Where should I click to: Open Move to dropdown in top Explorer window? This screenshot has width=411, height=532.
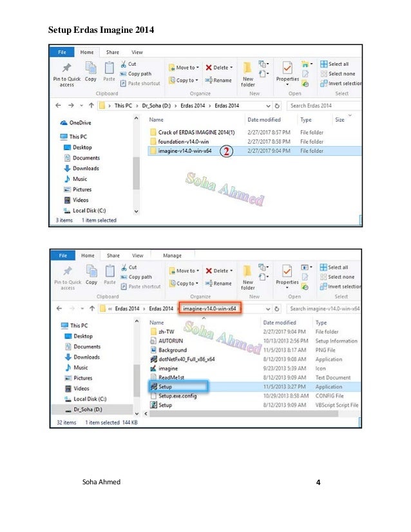(x=184, y=68)
